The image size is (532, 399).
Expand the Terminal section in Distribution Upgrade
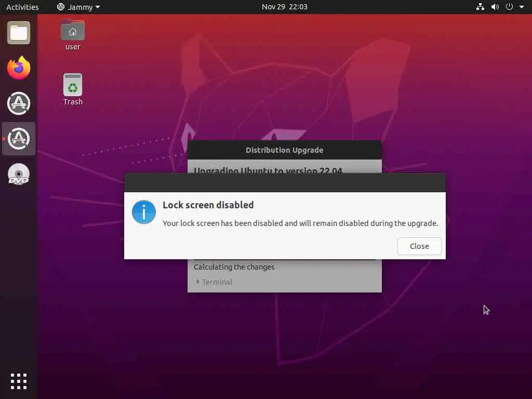[x=214, y=282]
